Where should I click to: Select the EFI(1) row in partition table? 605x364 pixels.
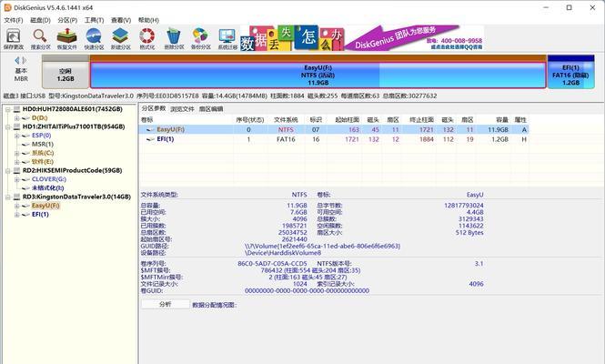pyautogui.click(x=334, y=139)
